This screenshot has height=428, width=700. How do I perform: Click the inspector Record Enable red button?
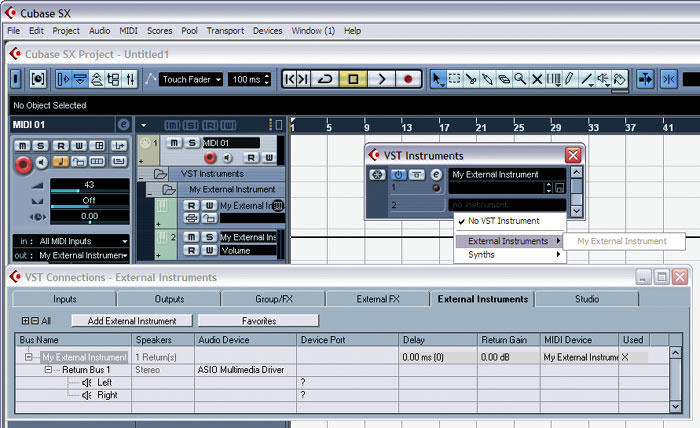pos(23,164)
